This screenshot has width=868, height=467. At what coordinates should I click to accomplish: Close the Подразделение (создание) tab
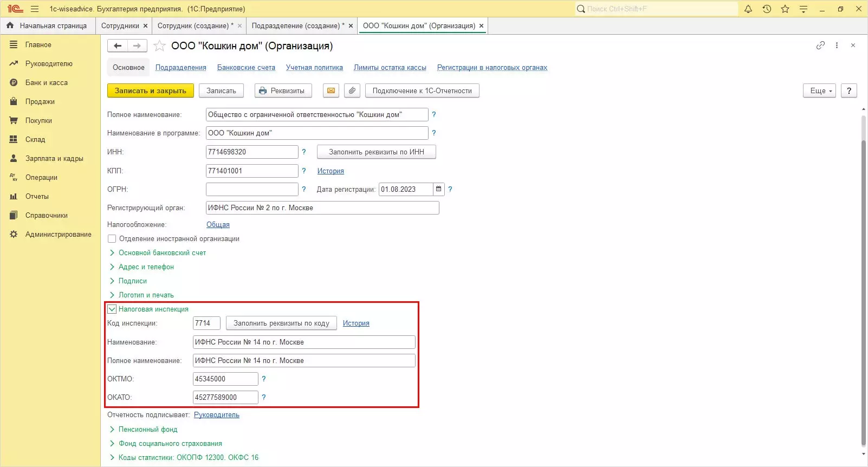(351, 25)
